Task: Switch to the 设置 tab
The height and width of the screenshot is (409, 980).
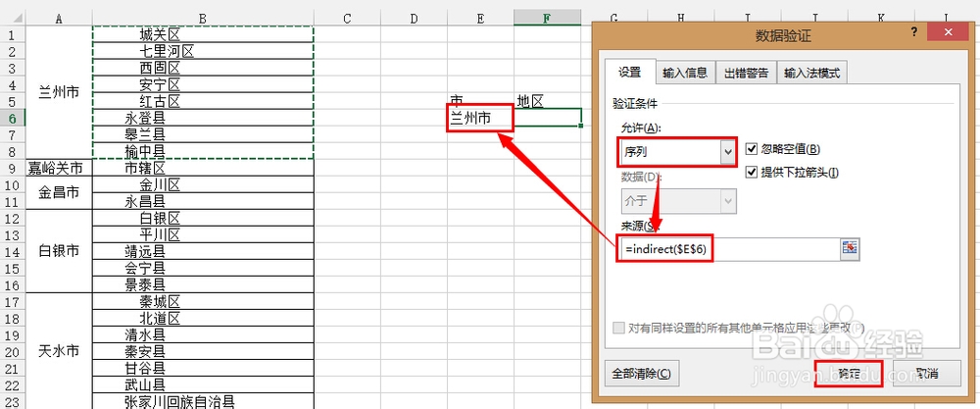Action: click(629, 73)
